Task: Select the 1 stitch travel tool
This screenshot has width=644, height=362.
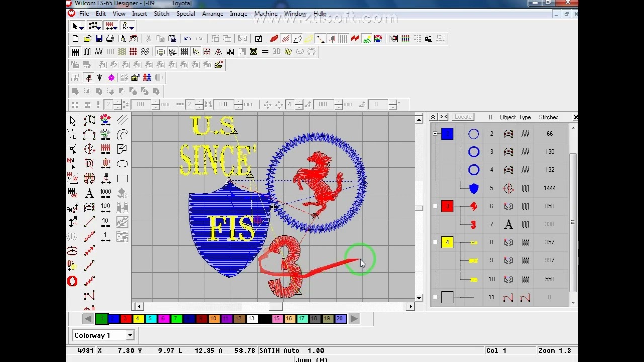Action: 105,236
